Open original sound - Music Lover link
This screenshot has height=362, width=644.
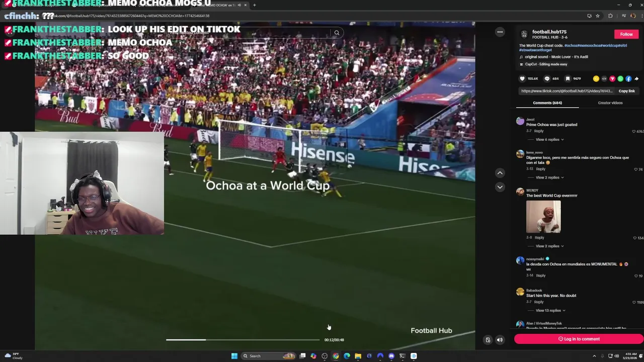pyautogui.click(x=556, y=57)
